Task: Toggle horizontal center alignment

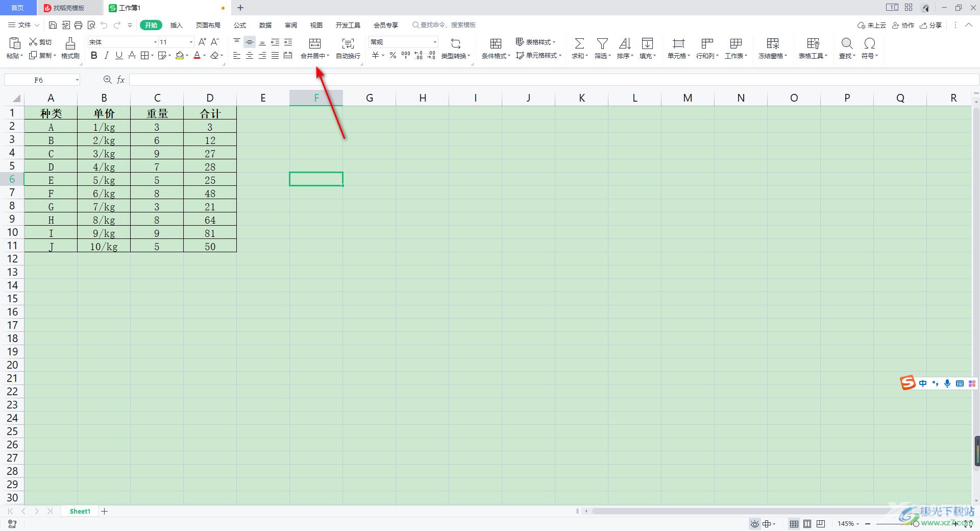Action: click(x=250, y=55)
